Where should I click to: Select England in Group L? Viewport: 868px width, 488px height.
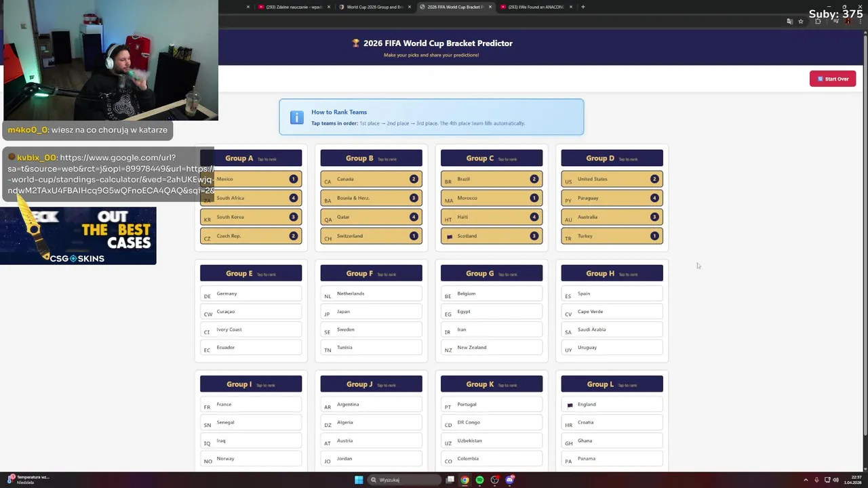coord(612,405)
